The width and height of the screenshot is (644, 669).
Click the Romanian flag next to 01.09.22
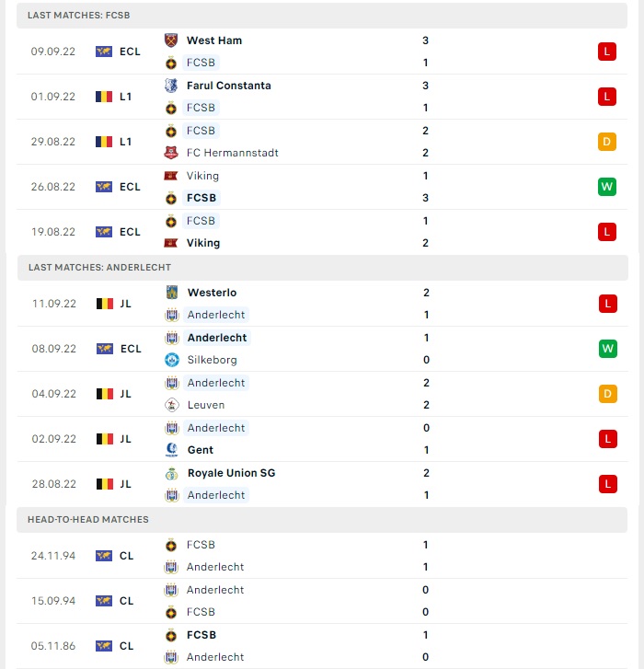104,97
